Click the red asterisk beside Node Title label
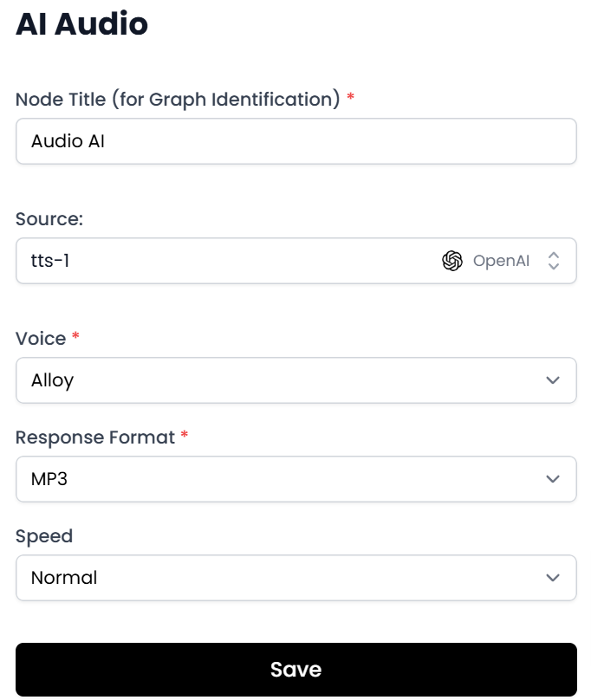The image size is (591, 700). [x=350, y=99]
